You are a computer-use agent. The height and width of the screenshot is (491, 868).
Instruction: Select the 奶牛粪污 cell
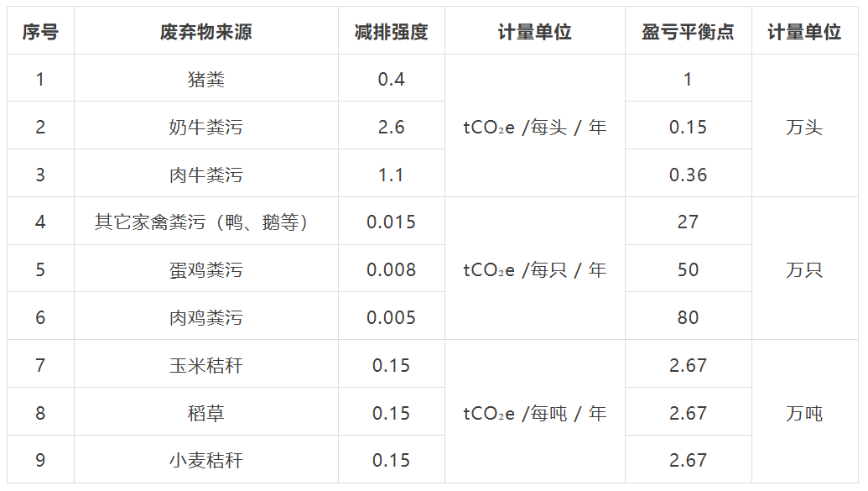tap(205, 127)
